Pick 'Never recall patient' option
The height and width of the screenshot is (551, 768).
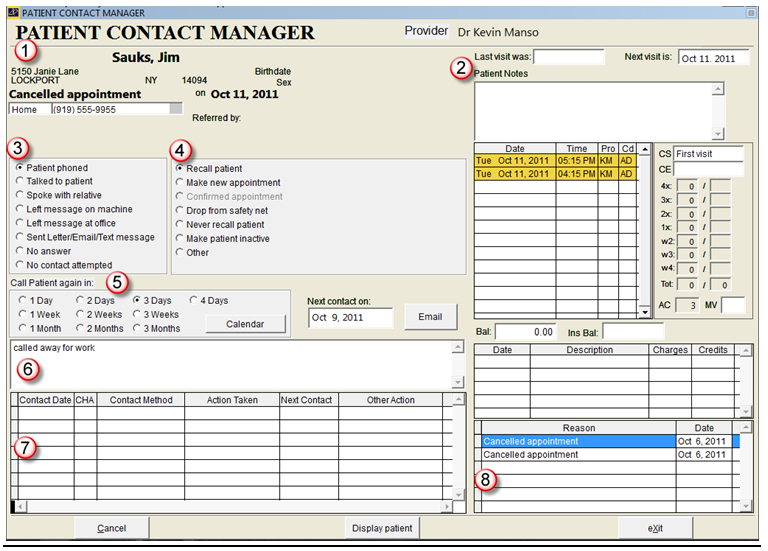click(x=181, y=225)
